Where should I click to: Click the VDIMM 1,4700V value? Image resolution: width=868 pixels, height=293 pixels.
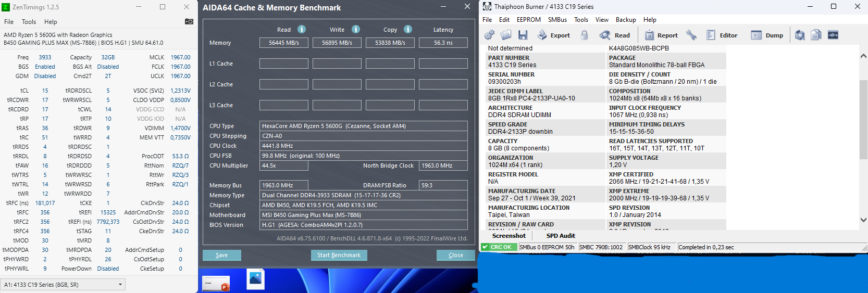[x=180, y=128]
